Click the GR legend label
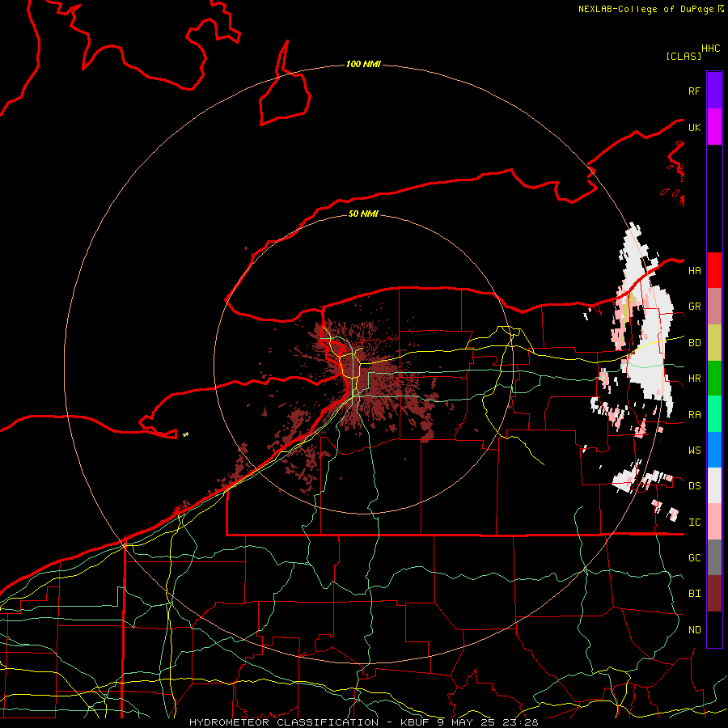The image size is (728, 728). pyautogui.click(x=694, y=307)
